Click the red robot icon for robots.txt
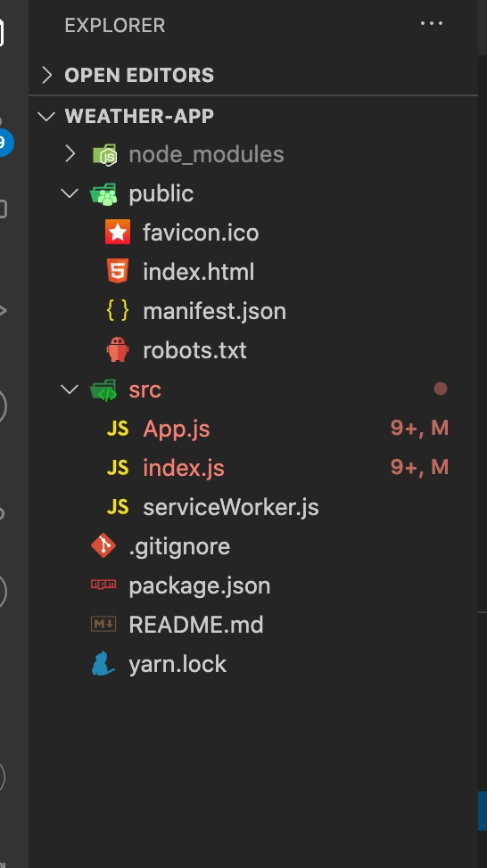The image size is (487, 868). coord(118,350)
